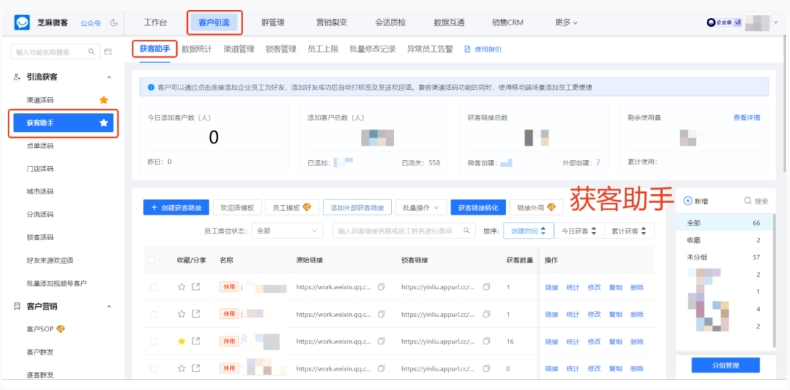Image resolution: width=790 pixels, height=390 pixels.
Task: Collapse the 引流获客 sidebar section
Action: 109,77
